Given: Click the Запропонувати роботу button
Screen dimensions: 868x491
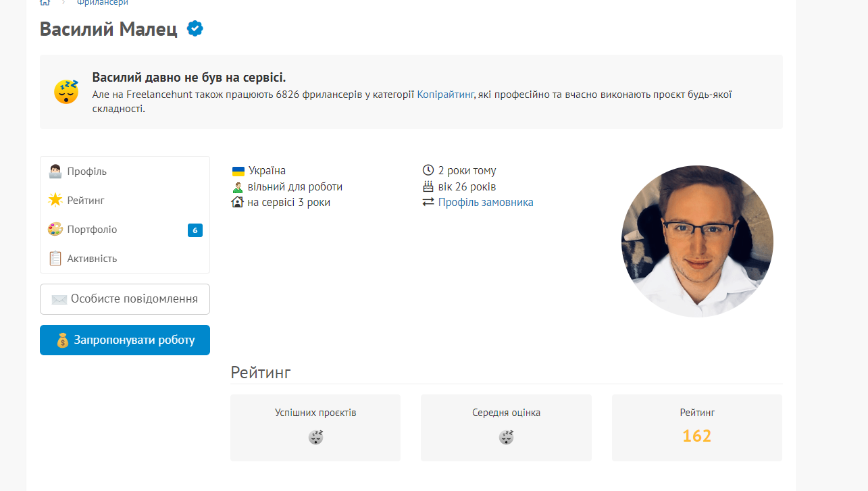Looking at the screenshot, I should coord(125,340).
